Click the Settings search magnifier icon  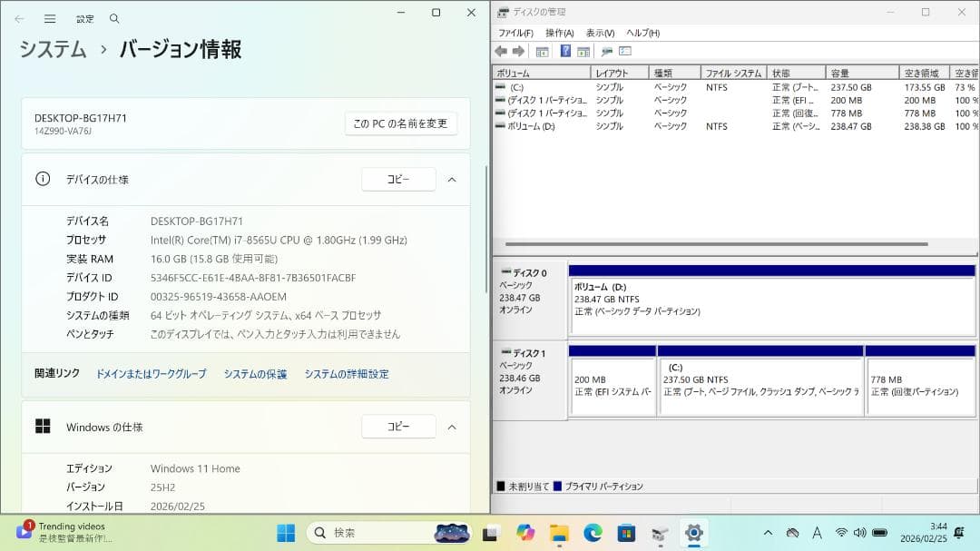114,19
